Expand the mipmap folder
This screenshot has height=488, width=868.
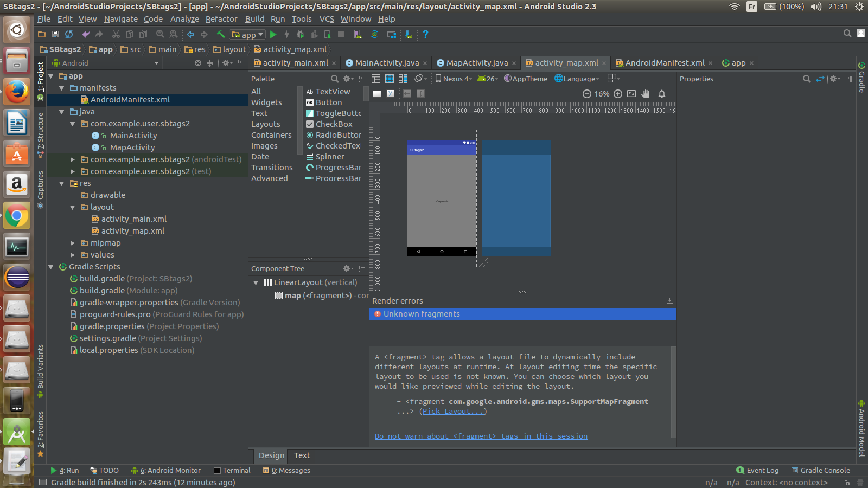(73, 243)
